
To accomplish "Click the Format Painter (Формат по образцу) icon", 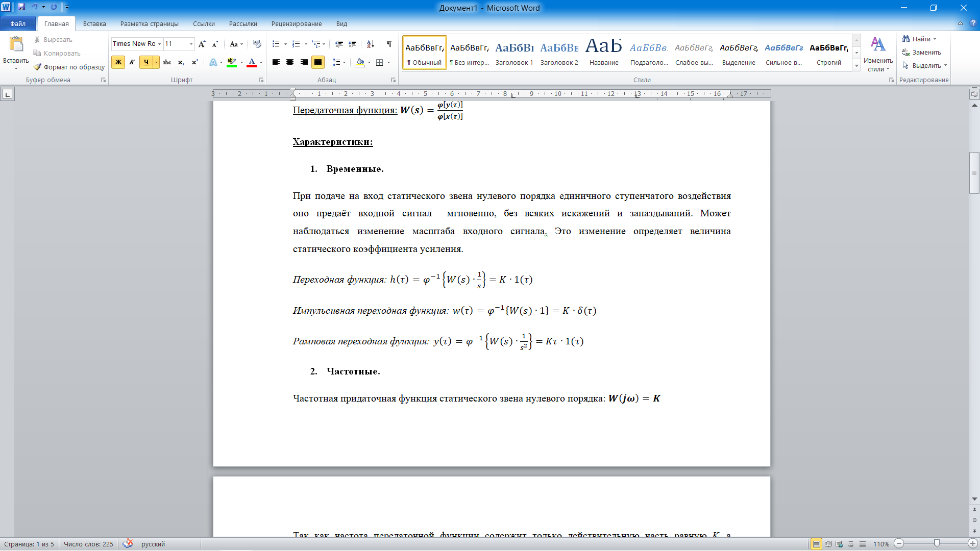I will (x=37, y=67).
